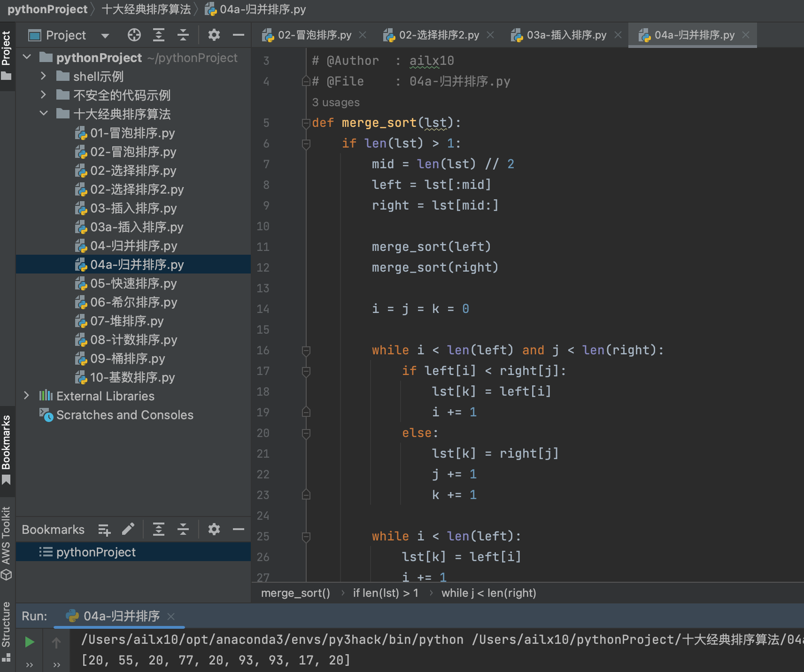The height and width of the screenshot is (672, 804).
Task: Click Collapse All icon in Project panel
Action: click(183, 35)
